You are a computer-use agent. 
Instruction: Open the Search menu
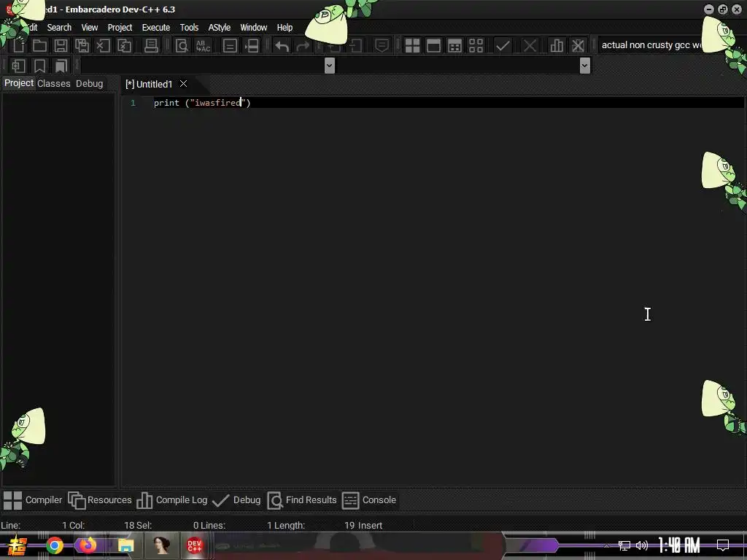(59, 28)
